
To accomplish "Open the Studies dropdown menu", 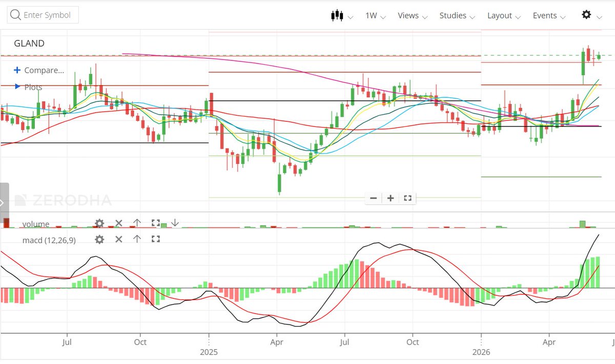I will pos(458,15).
